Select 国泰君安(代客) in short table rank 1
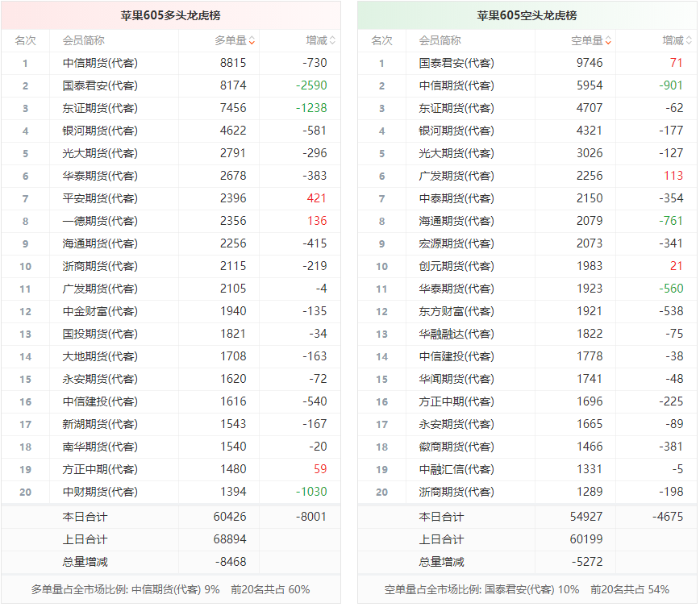This screenshot has width=700, height=607. [456, 64]
